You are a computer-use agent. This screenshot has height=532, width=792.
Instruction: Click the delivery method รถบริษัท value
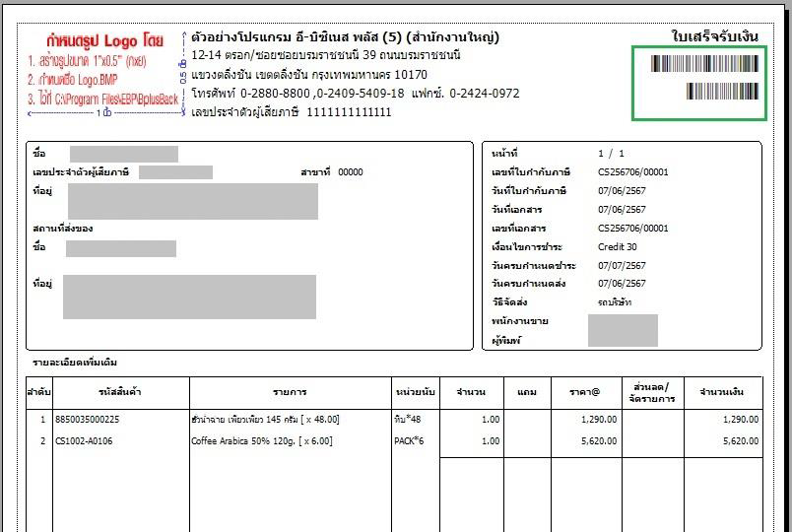pyautogui.click(x=616, y=302)
